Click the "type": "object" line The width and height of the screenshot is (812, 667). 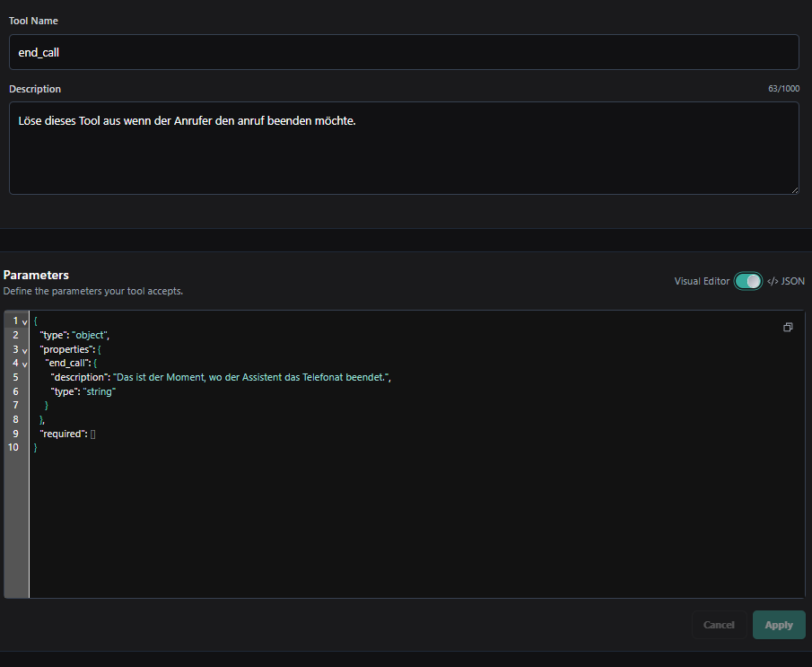tap(74, 335)
